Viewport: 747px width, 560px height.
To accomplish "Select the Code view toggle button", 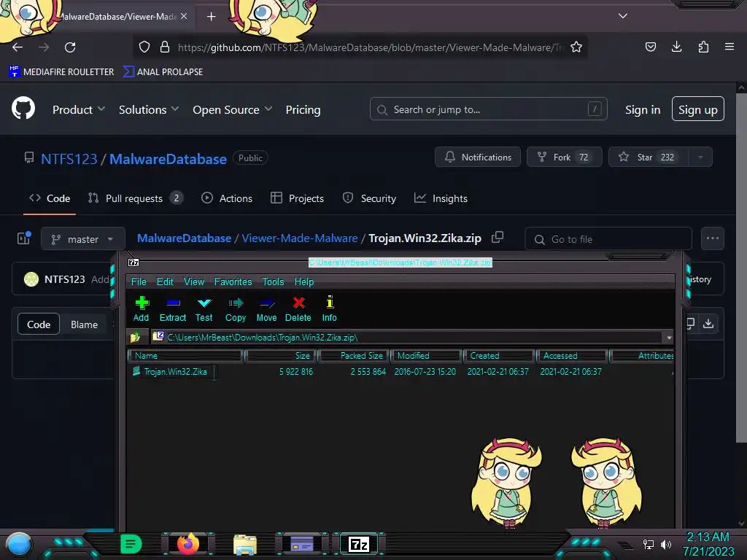I will click(x=39, y=324).
